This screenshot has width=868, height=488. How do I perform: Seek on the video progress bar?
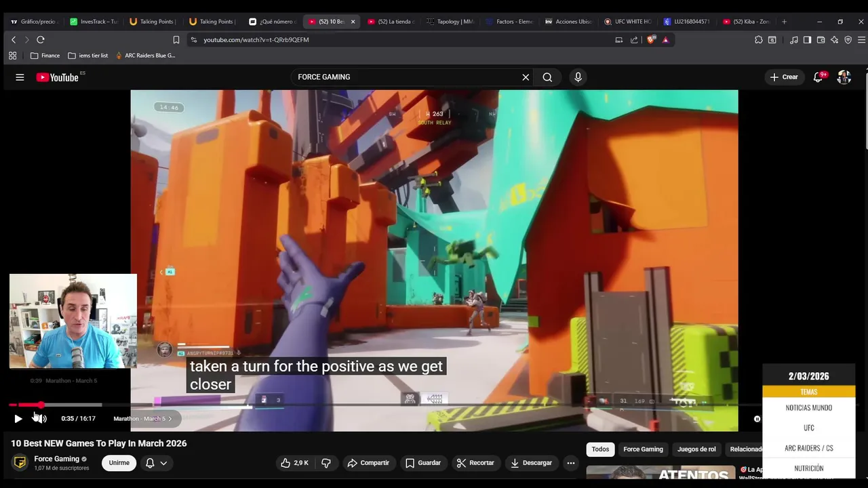[434, 405]
